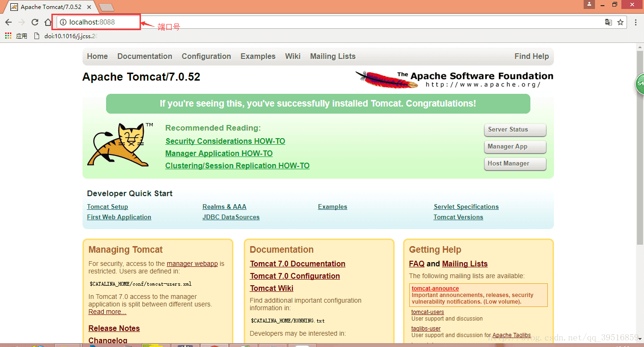This screenshot has width=644, height=347.
Task: Open the Servlet Specifications link
Action: [466, 207]
